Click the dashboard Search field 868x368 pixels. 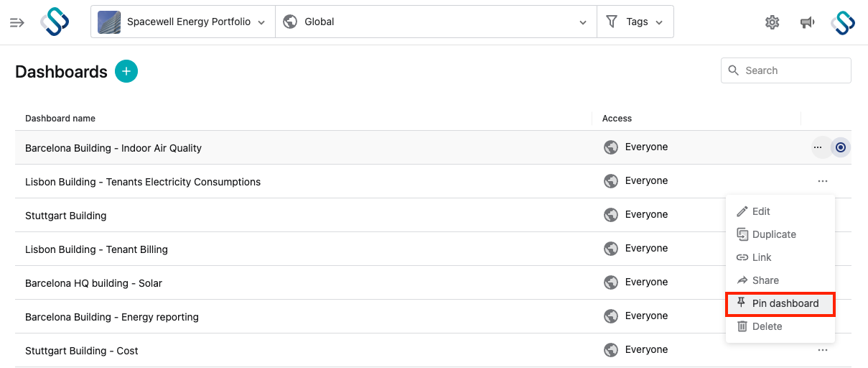786,70
